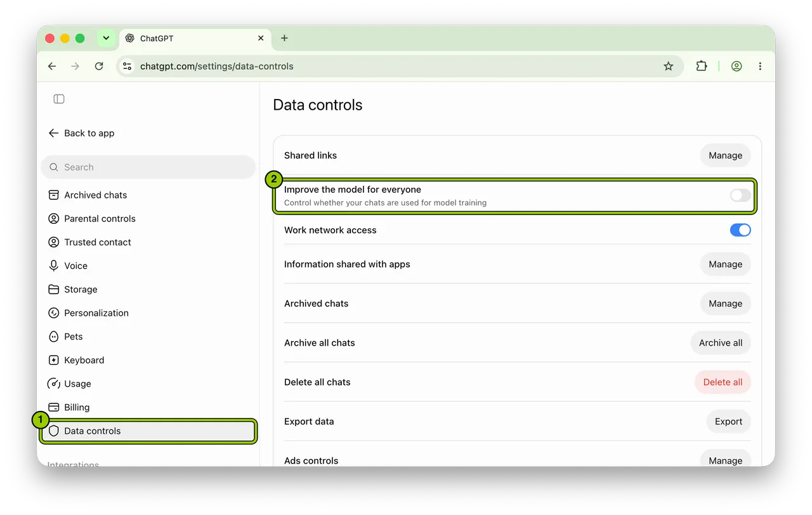Click Back to app
The height and width of the screenshot is (515, 812).
pyautogui.click(x=81, y=133)
